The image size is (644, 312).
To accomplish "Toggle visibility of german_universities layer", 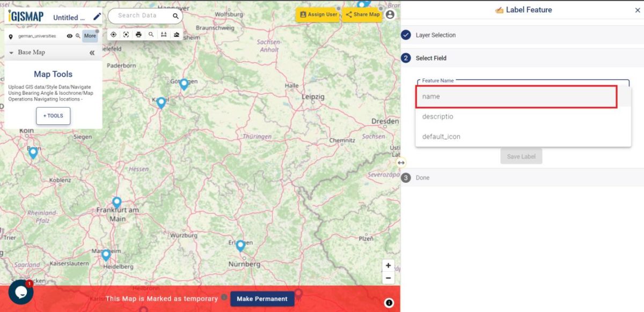I will click(69, 35).
